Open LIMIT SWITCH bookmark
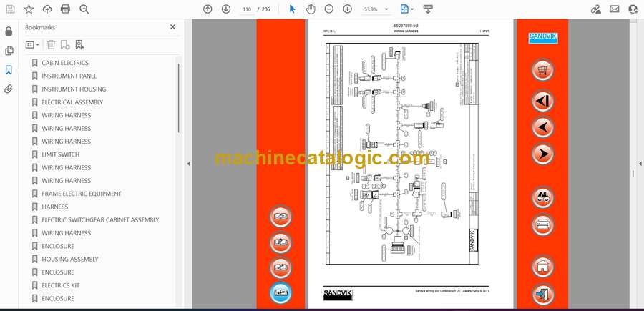 tap(60, 154)
